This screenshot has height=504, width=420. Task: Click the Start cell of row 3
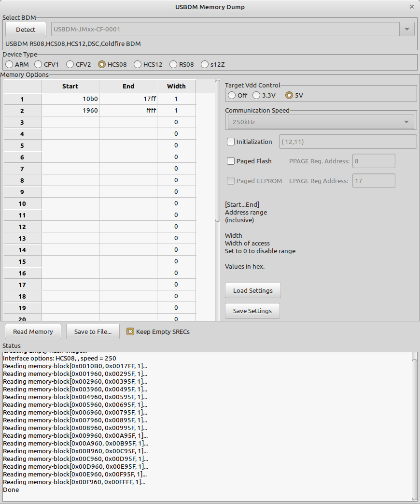click(70, 122)
